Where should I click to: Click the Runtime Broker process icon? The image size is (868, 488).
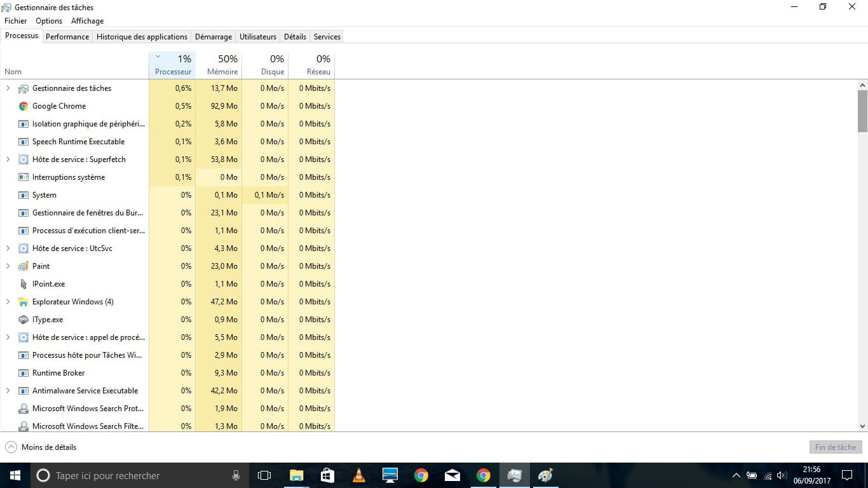click(x=24, y=373)
